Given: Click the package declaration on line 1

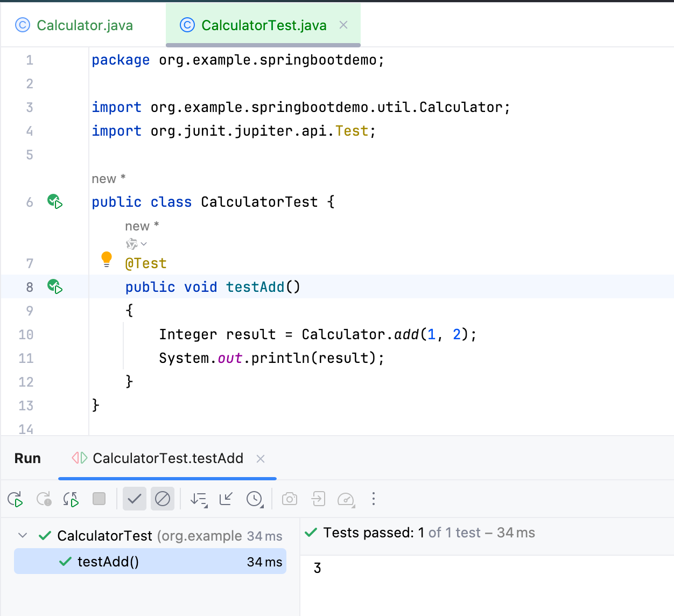Looking at the screenshot, I should (x=238, y=60).
